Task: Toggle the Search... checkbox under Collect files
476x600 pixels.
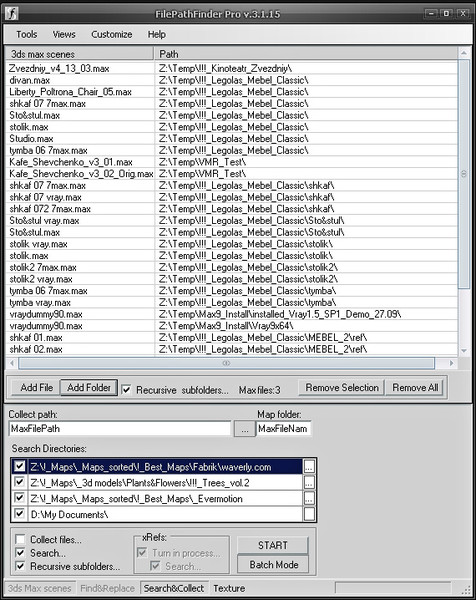Action: click(x=20, y=553)
